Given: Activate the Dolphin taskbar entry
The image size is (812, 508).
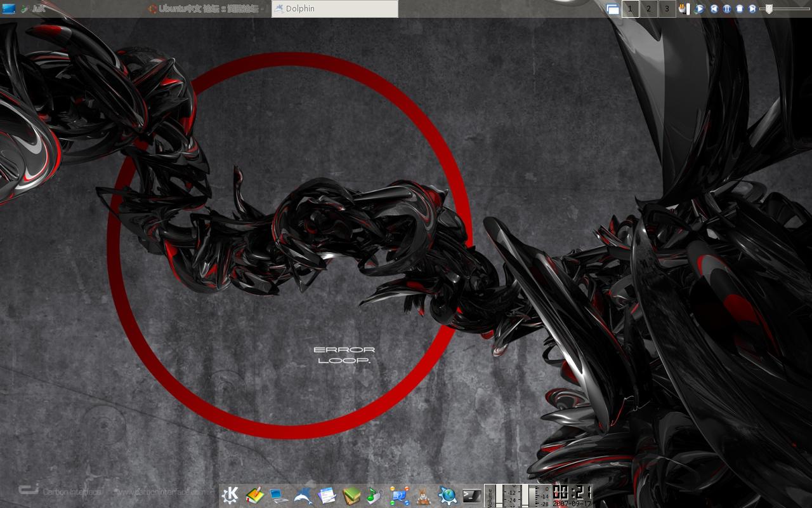Looking at the screenshot, I should click(335, 9).
